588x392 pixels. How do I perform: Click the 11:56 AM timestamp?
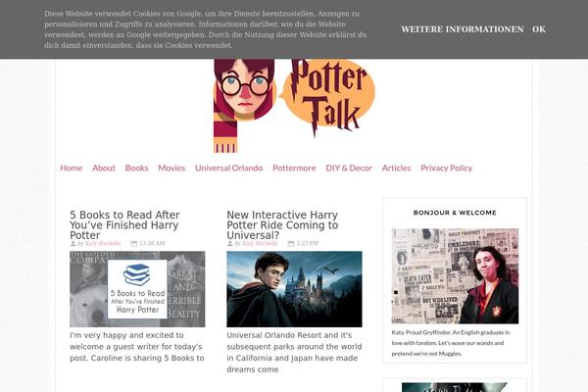152,243
